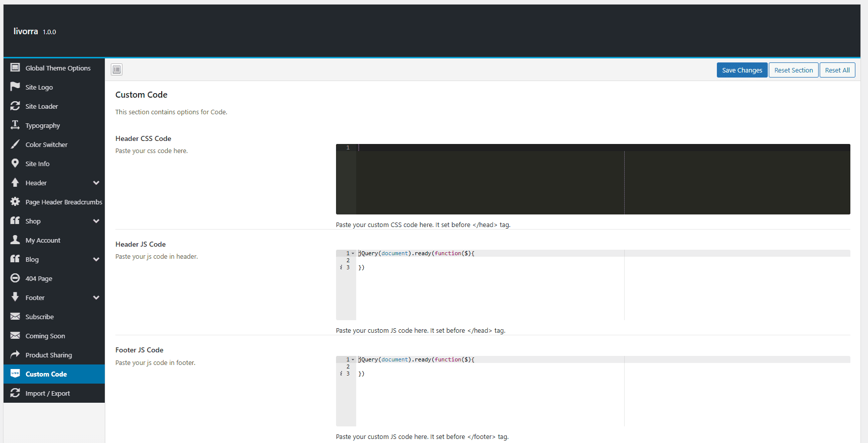Click inside the Header CSS Code editor

point(593,179)
